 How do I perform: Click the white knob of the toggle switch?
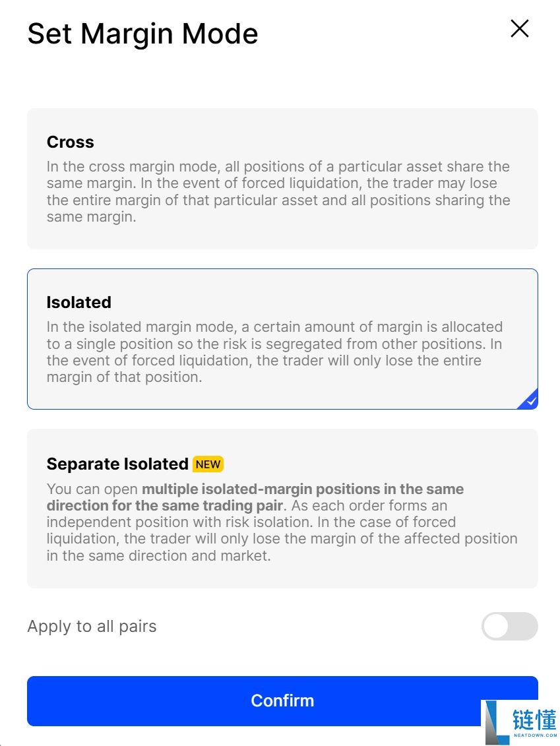point(496,626)
